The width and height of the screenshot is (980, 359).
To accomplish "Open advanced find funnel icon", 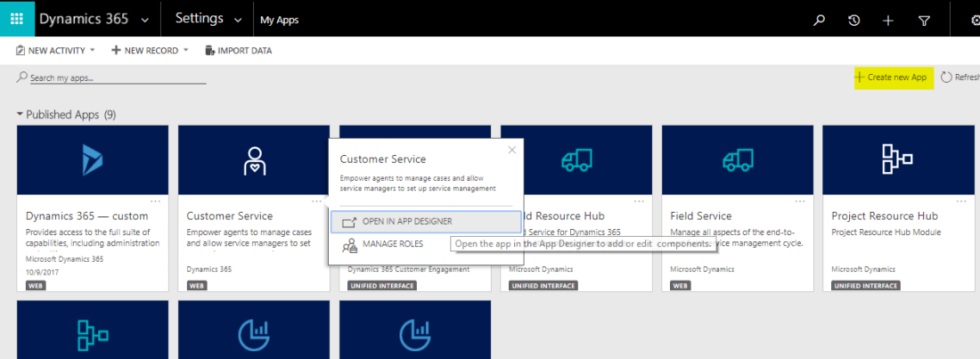I will 924,20.
